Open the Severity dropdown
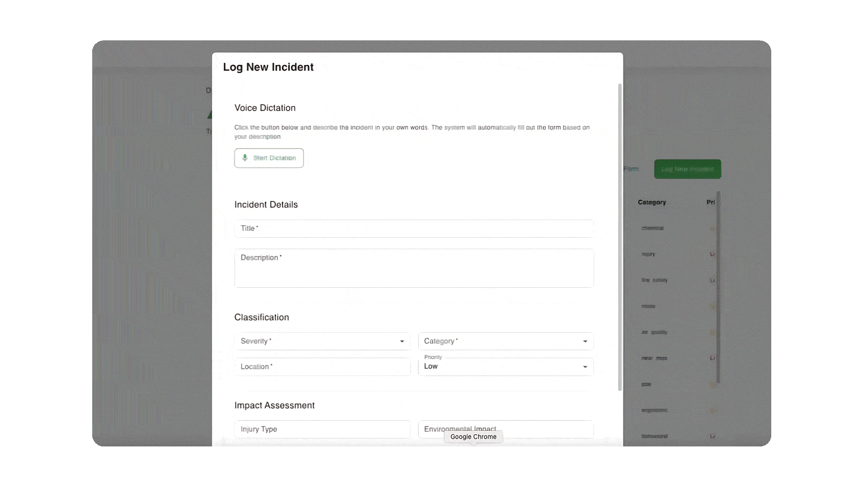 pyautogui.click(x=322, y=341)
